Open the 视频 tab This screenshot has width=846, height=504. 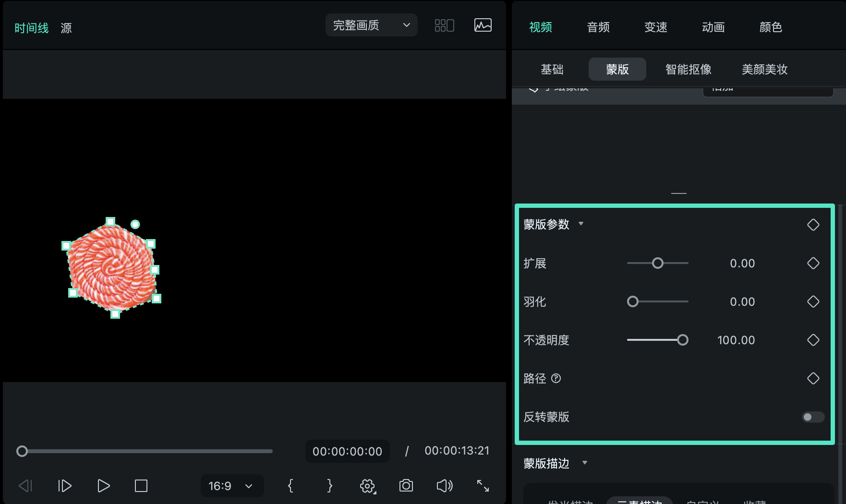pyautogui.click(x=541, y=27)
